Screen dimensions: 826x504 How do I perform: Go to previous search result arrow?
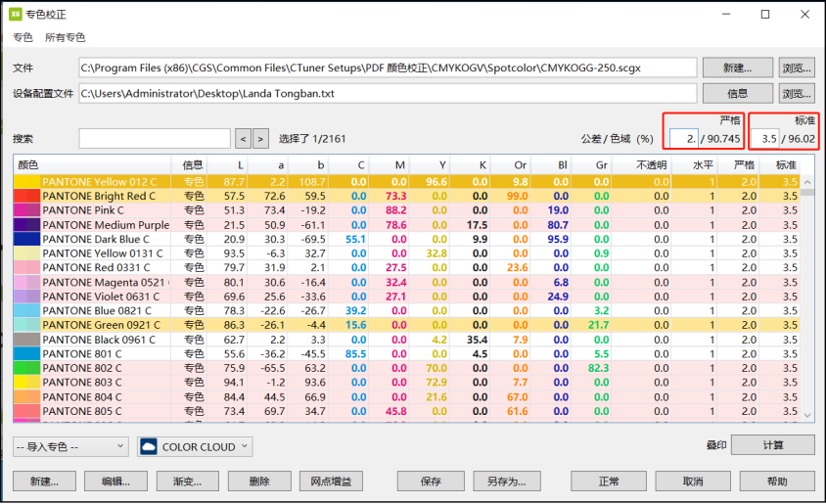[x=243, y=139]
